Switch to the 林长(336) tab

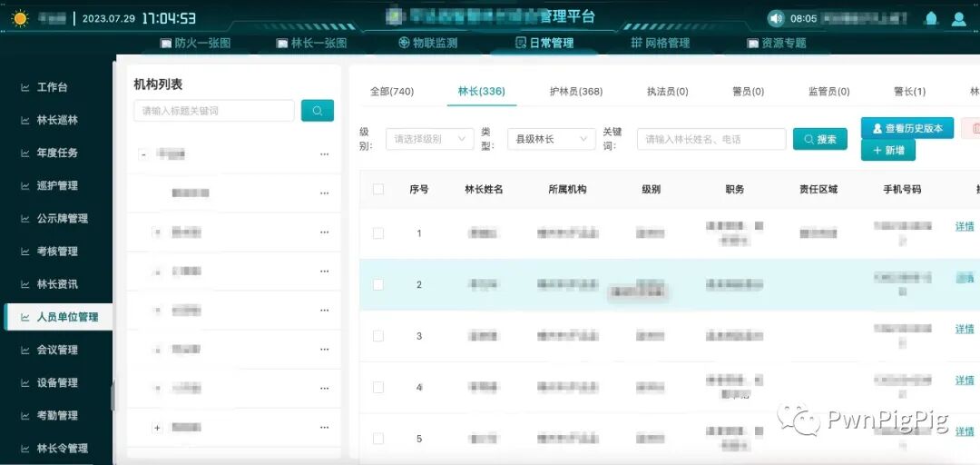[x=481, y=92]
